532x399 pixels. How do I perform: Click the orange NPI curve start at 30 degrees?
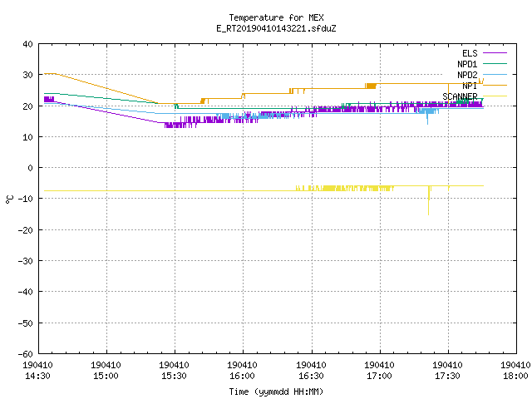[x=50, y=74]
